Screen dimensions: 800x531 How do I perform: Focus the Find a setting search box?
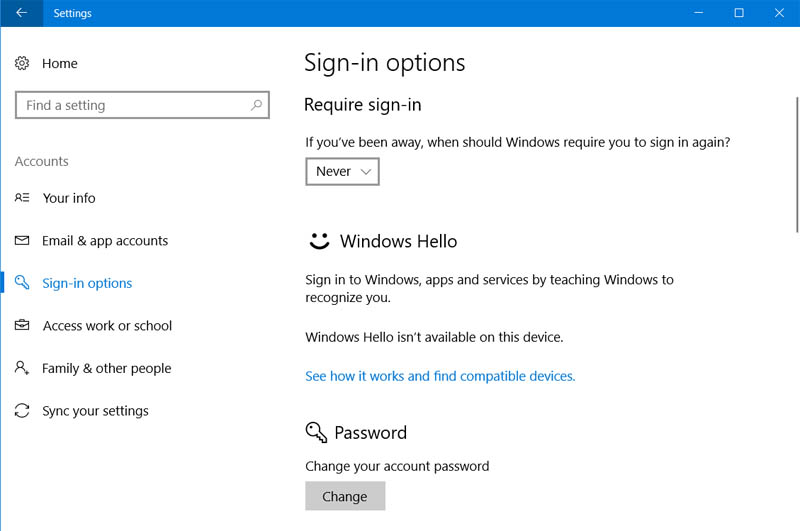tap(142, 105)
